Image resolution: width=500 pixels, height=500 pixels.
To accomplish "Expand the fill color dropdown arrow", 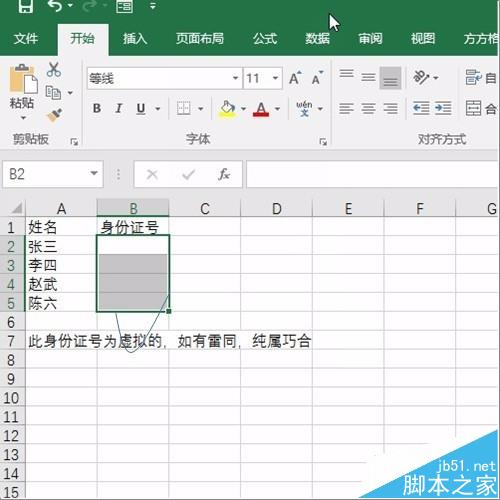I will [243, 109].
